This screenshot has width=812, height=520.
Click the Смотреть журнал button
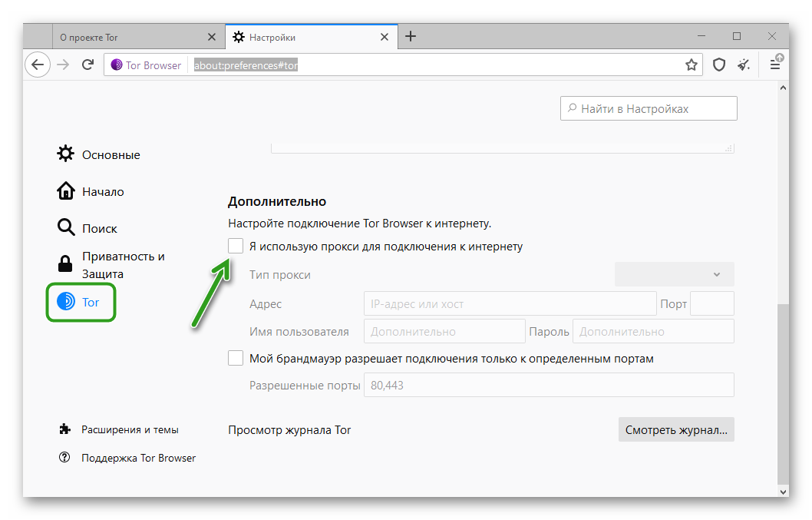point(676,429)
